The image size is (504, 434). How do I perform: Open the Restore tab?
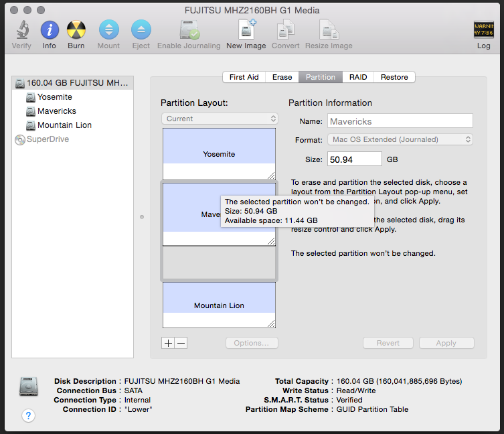point(394,77)
